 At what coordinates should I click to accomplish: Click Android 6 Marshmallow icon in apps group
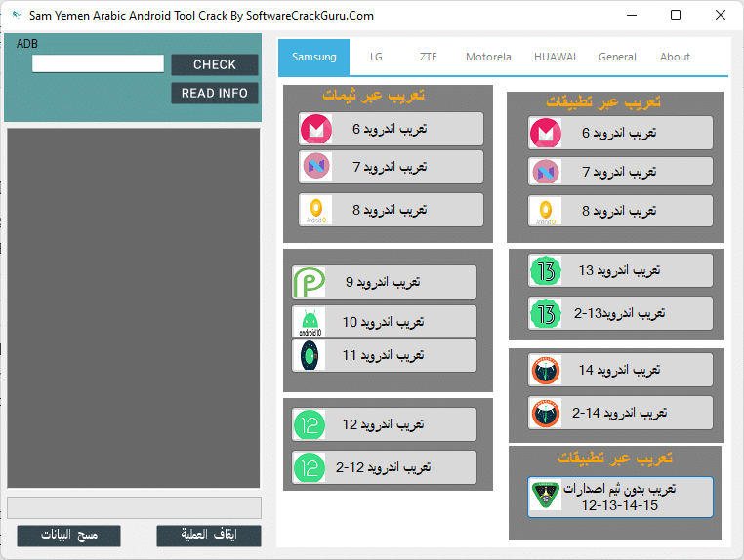click(546, 133)
